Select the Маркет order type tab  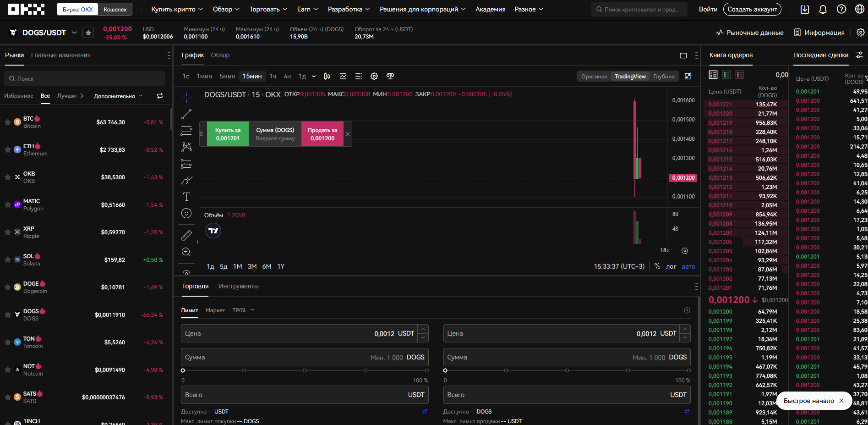point(215,310)
